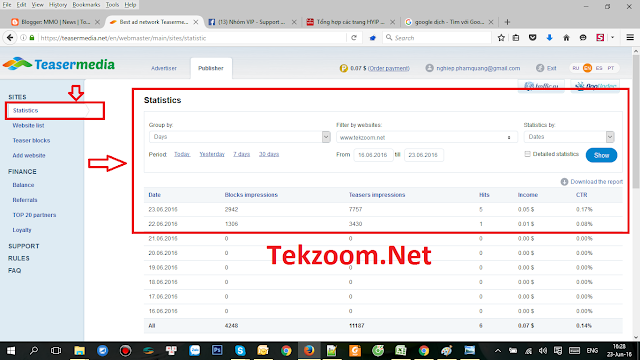Open Loyalty in sidebar
This screenshot has width=640, height=360.
tap(22, 230)
